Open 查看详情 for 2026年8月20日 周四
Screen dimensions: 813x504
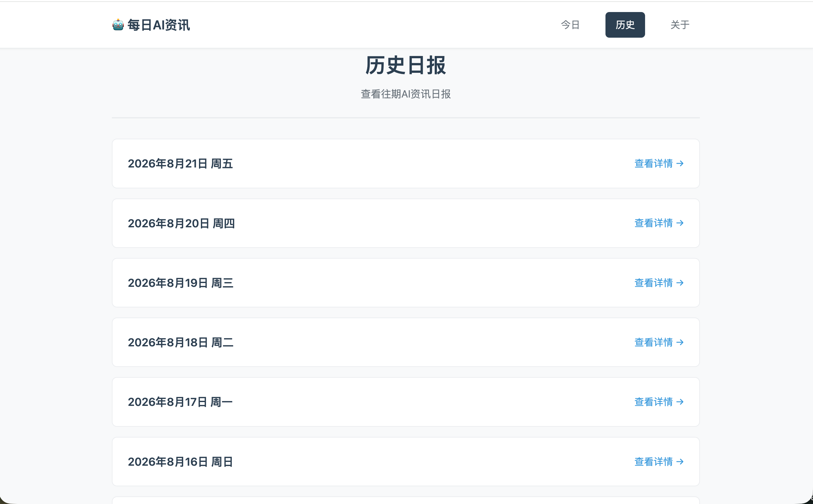659,223
